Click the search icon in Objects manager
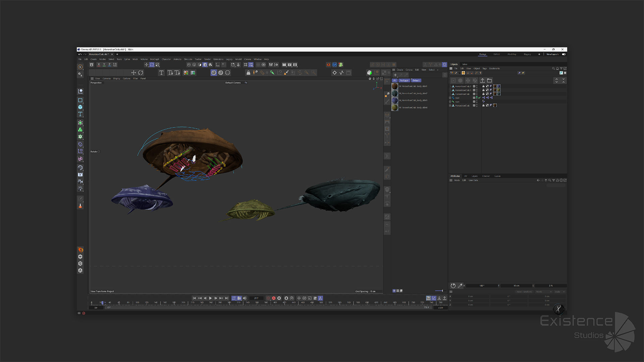Screen dimensions: 644x362 [x=553, y=68]
